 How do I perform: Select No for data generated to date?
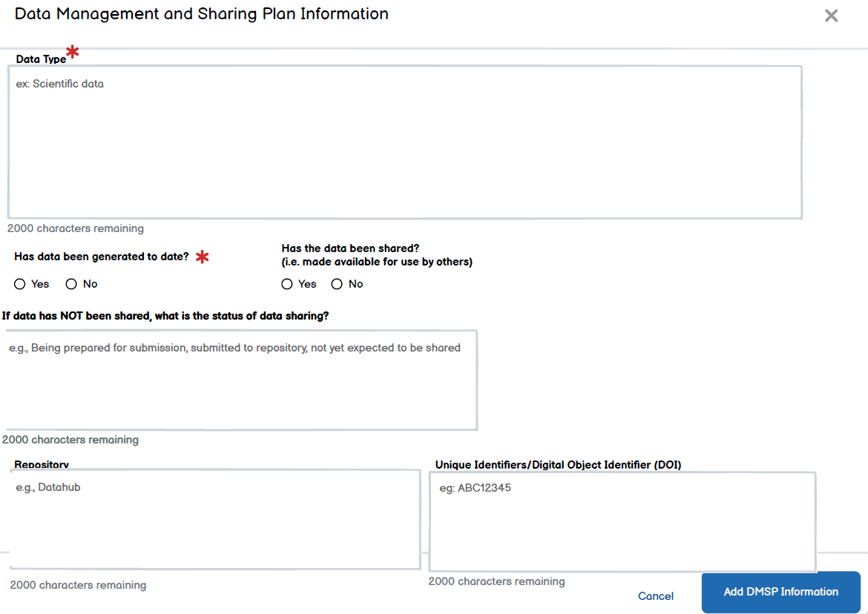[x=72, y=284]
